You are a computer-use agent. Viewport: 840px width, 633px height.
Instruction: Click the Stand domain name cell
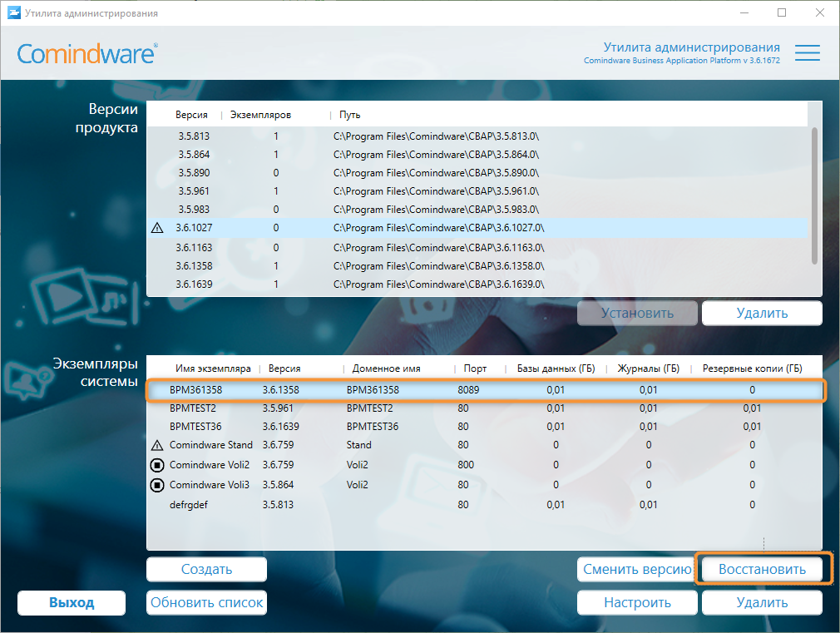coord(358,445)
